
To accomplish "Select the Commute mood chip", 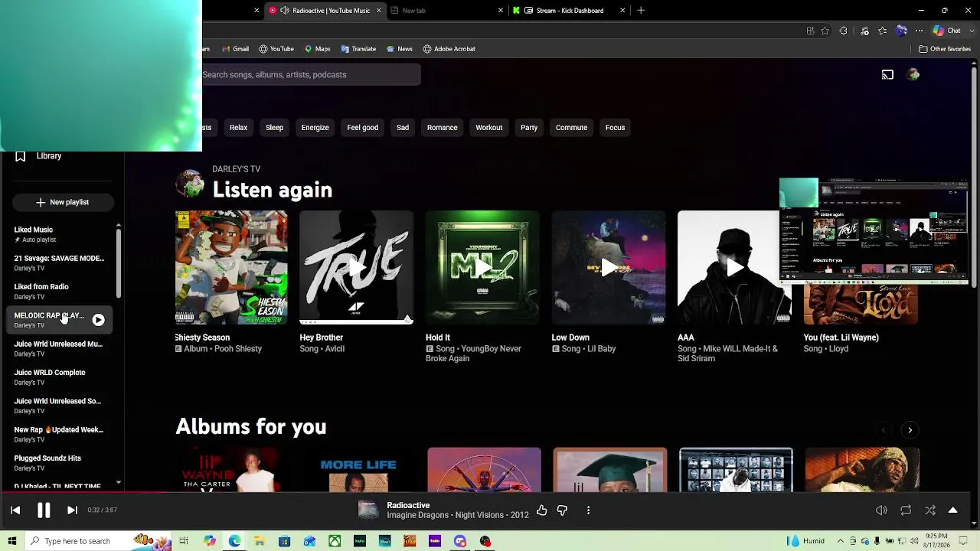I will (x=571, y=128).
